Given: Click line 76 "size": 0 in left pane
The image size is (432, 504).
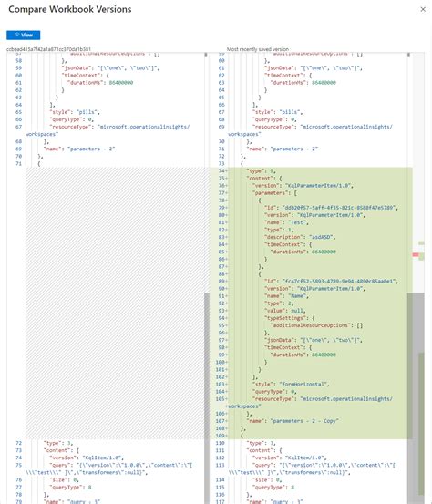Looking at the screenshot, I should coord(64,480).
